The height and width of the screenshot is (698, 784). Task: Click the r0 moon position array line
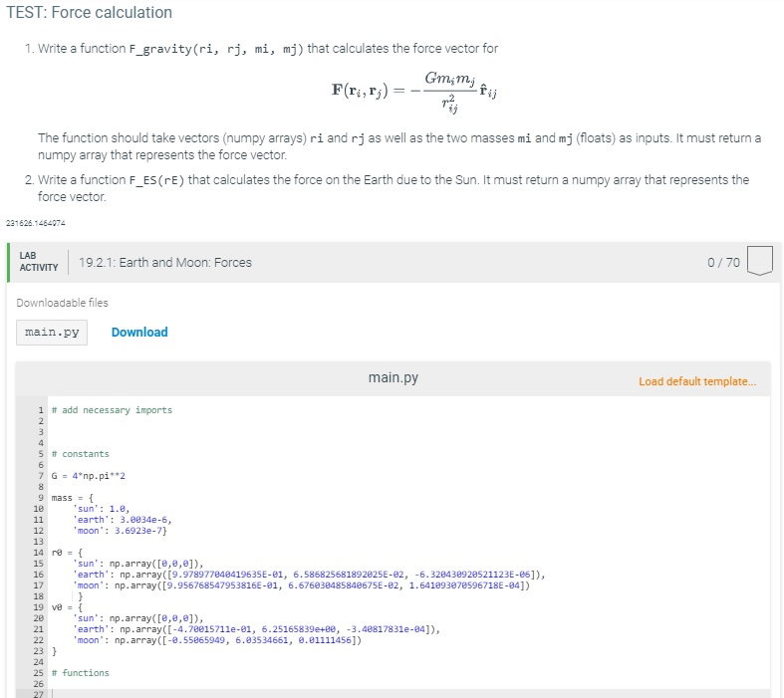tap(301, 586)
